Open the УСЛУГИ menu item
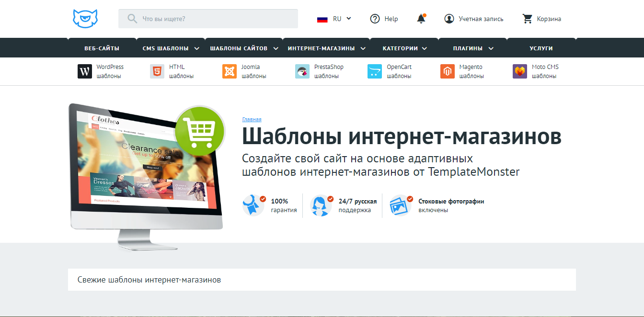Screen dimensions: 644x317 tap(540, 48)
